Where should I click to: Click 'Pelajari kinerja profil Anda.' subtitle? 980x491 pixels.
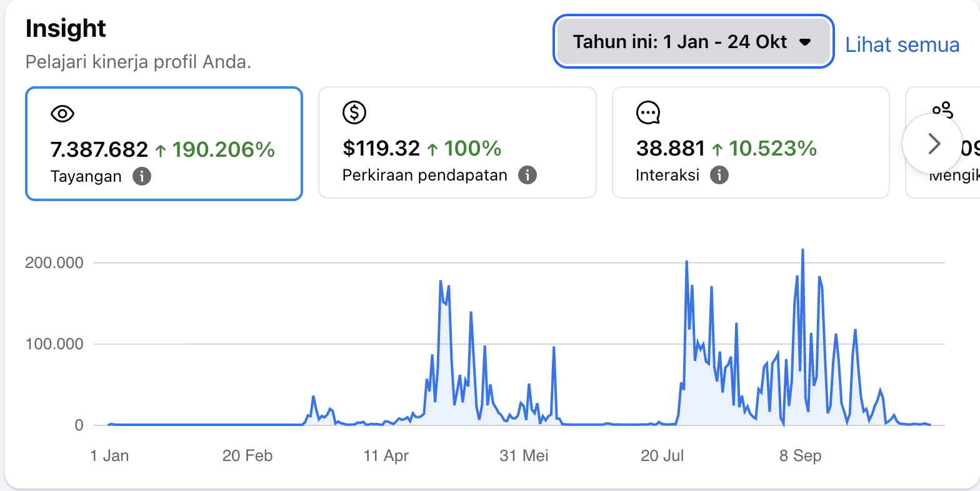pos(138,62)
